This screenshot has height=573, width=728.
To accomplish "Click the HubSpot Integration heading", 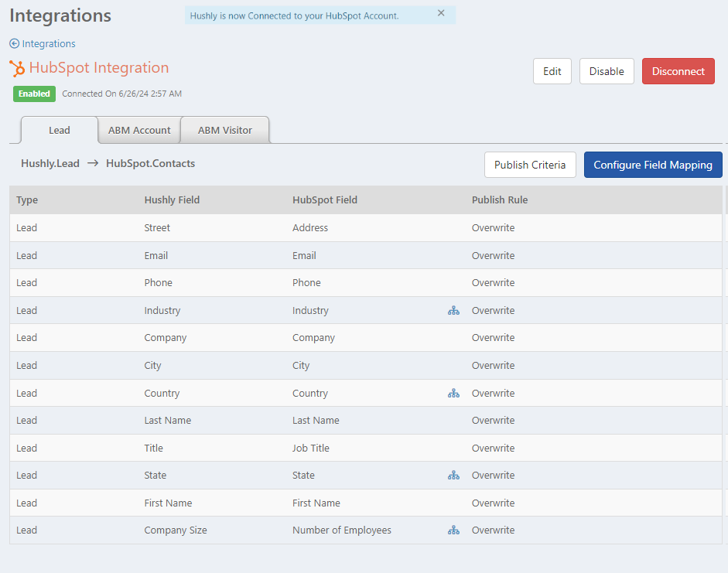I will coord(99,68).
